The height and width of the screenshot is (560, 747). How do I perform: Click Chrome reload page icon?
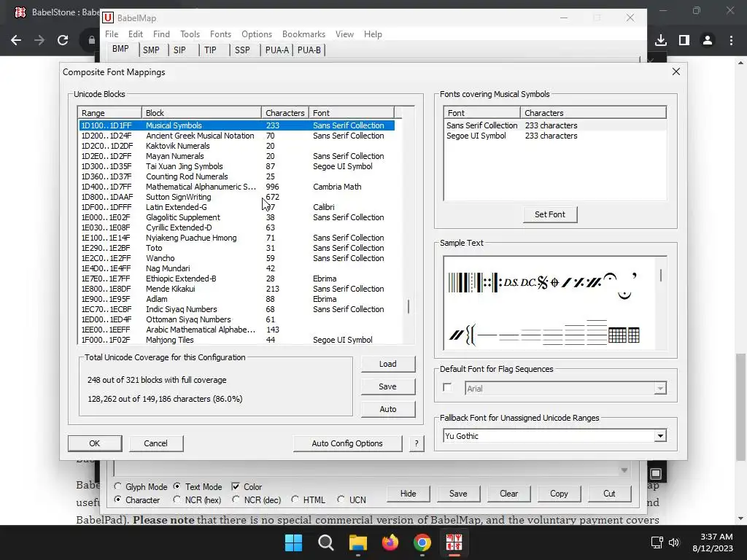[x=63, y=41]
